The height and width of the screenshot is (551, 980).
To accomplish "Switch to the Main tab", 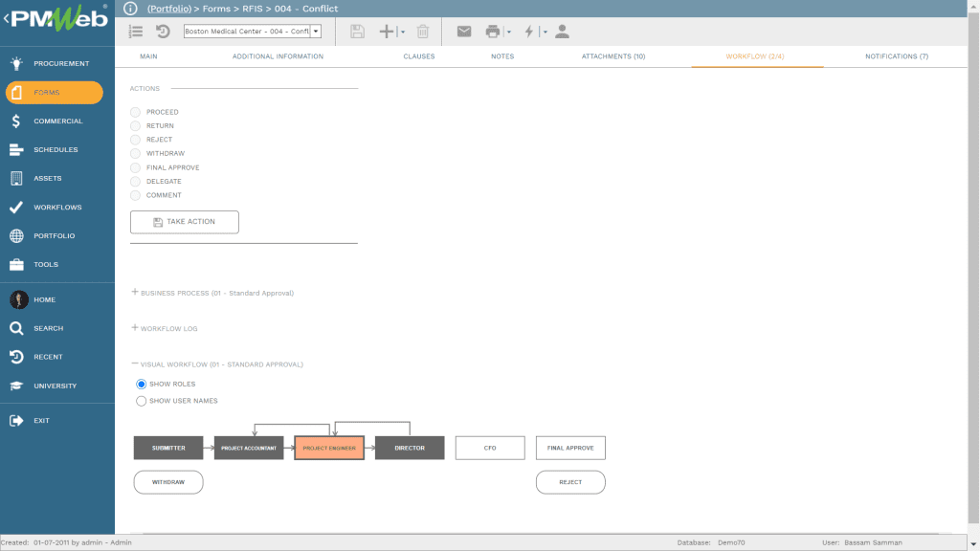I will [x=148, y=56].
